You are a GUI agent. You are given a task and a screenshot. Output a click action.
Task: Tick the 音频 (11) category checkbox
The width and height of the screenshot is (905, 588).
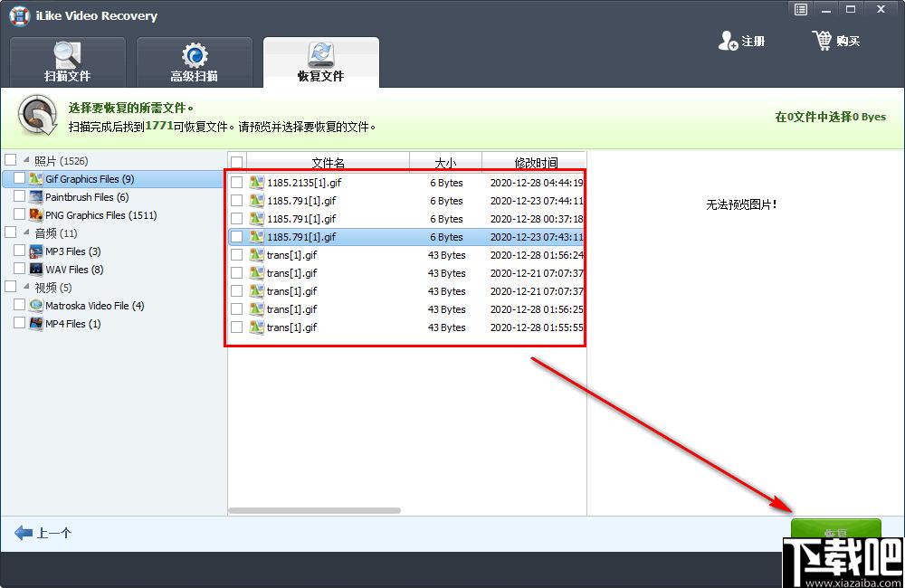click(x=10, y=232)
